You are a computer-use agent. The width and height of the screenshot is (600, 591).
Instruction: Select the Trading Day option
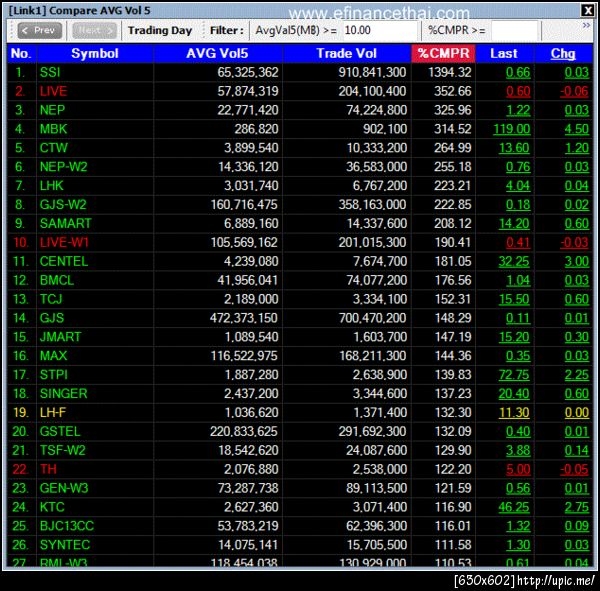pos(160,30)
